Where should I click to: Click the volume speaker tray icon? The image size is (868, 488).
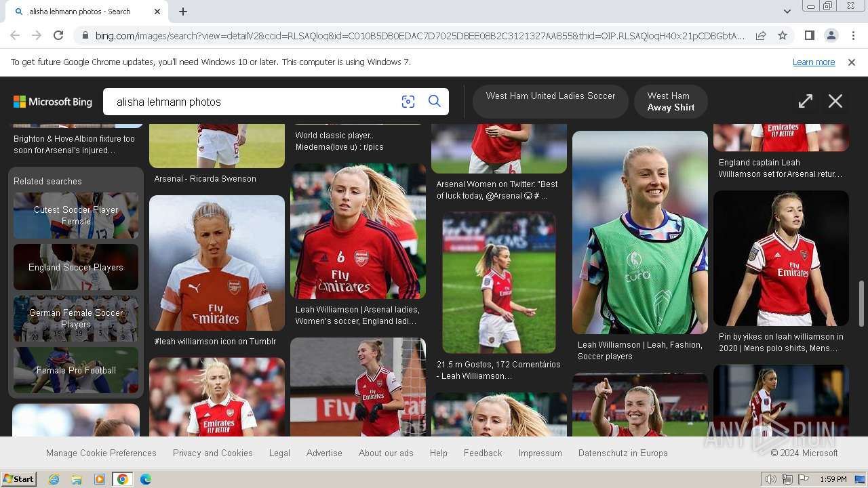coord(771,479)
